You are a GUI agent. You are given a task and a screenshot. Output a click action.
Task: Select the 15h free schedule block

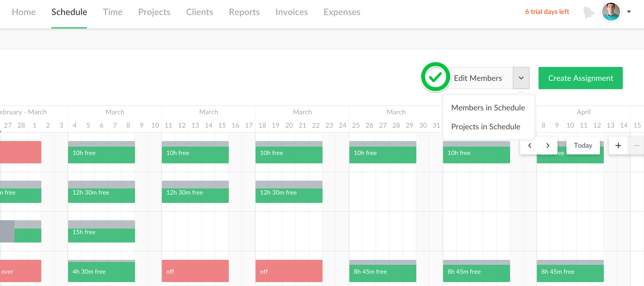tap(101, 232)
